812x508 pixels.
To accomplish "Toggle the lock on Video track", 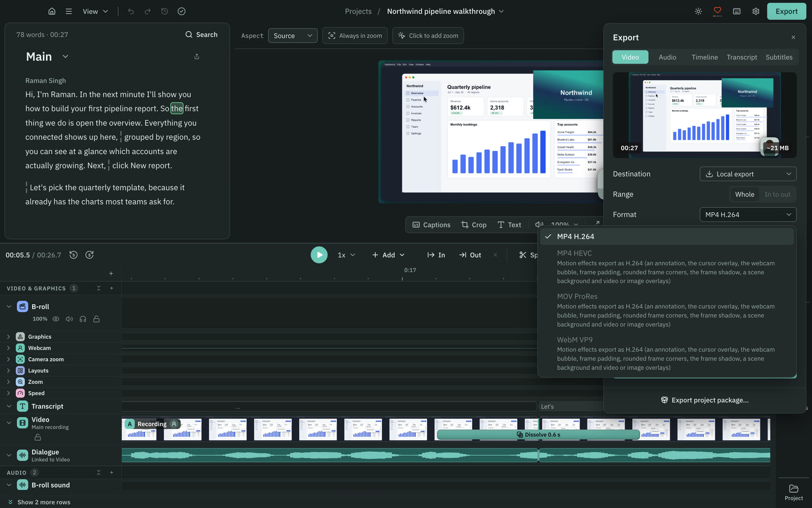I will coord(38,437).
